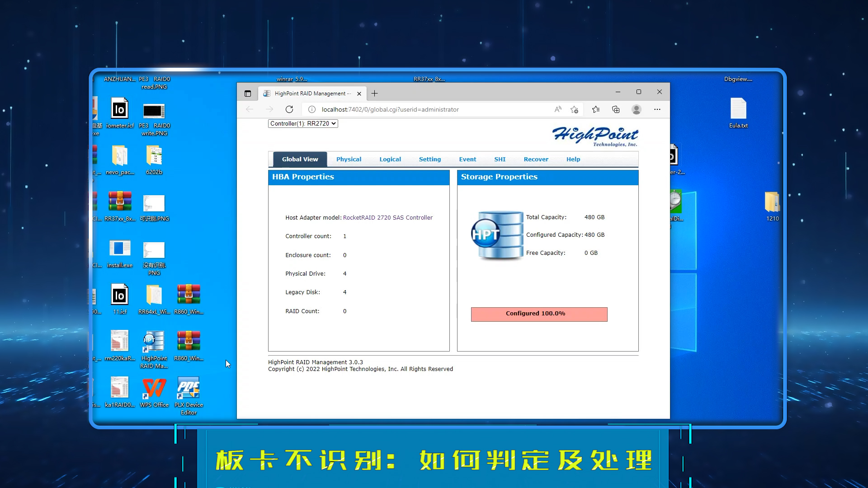Open the Physical tab

coord(349,159)
